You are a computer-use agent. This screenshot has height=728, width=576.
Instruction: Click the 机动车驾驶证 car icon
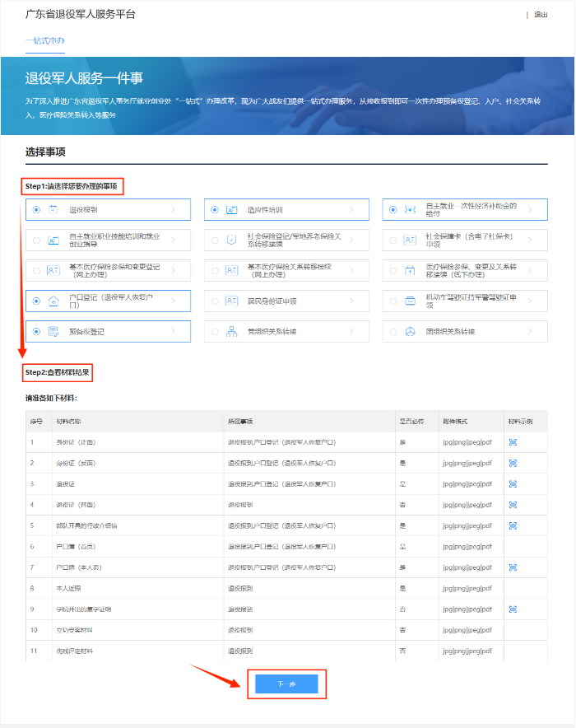410,301
